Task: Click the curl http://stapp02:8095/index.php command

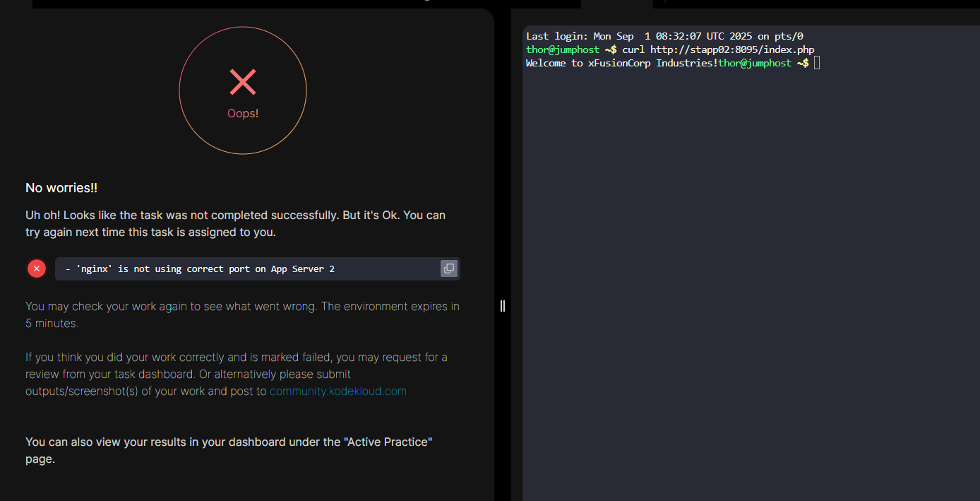Action: (718, 49)
